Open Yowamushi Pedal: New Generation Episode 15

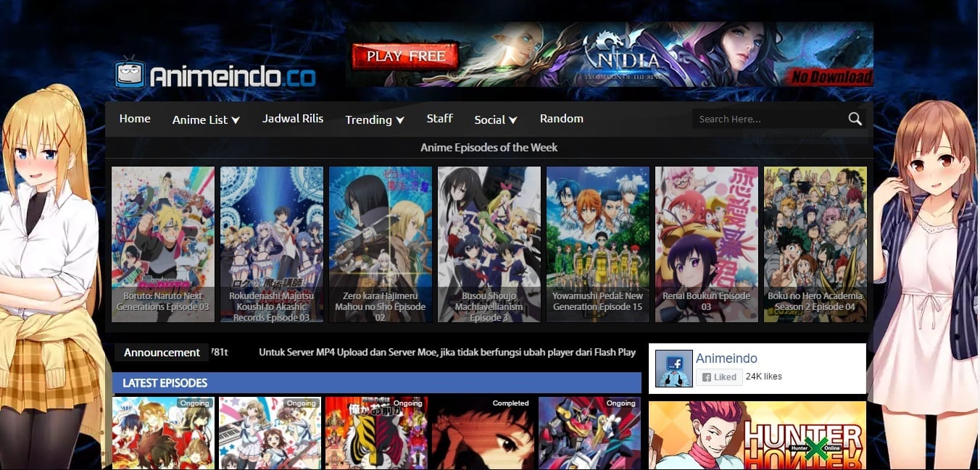(x=598, y=245)
